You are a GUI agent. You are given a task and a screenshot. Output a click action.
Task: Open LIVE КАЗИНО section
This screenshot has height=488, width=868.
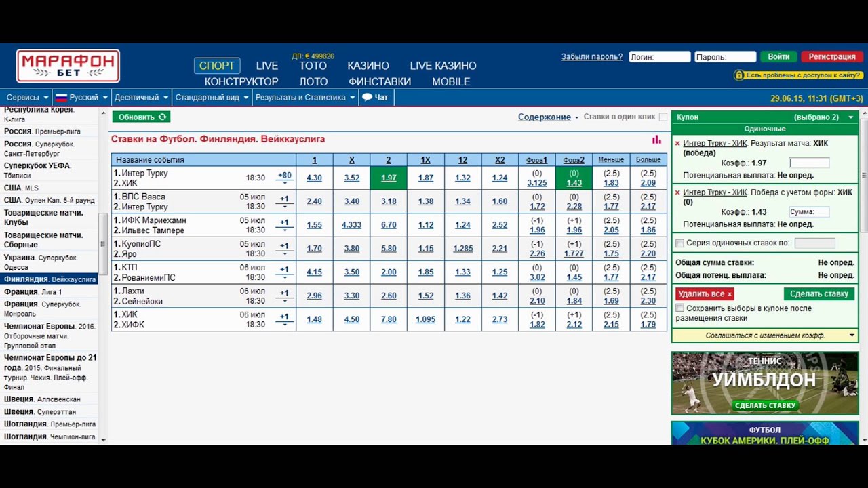point(443,66)
